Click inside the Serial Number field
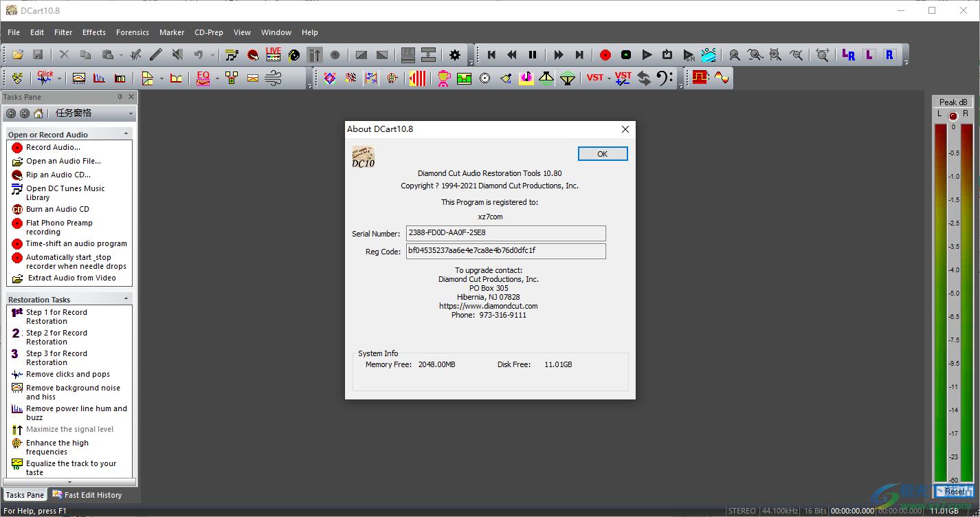Viewport: 980px width, 517px height. point(506,233)
